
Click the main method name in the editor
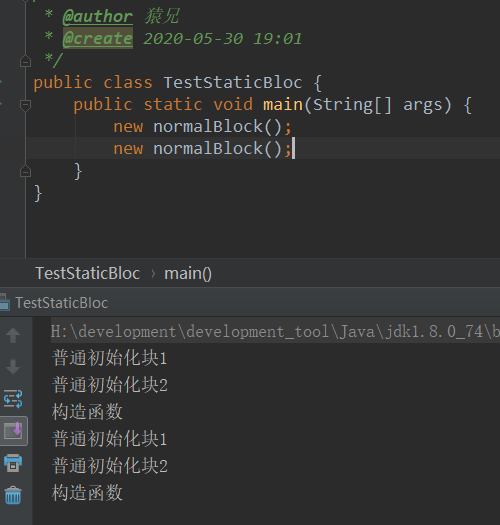[x=283, y=104]
